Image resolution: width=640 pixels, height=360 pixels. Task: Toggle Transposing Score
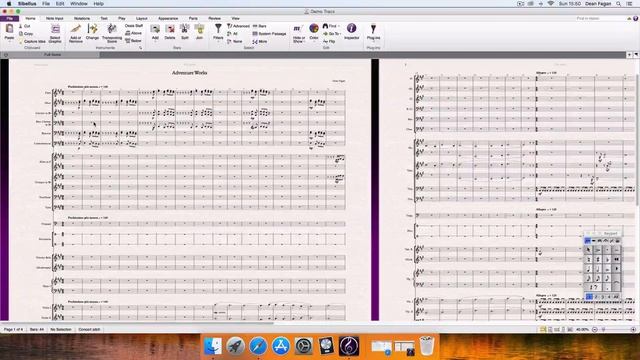coord(112,33)
